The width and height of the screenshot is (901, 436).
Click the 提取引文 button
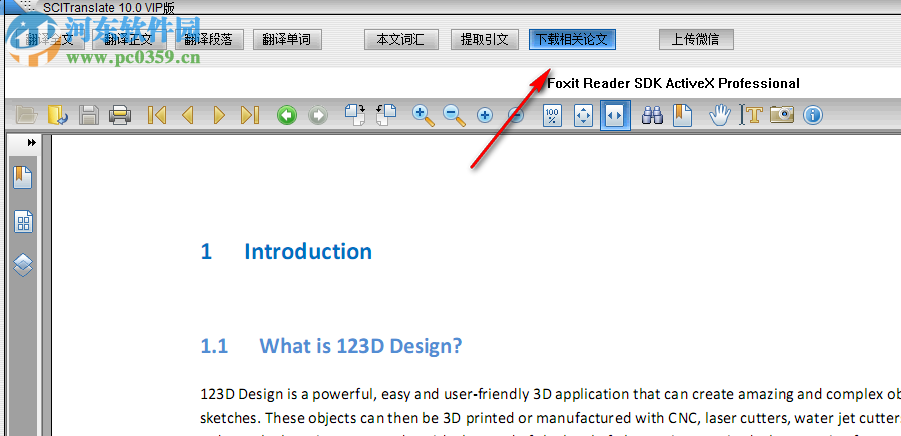[485, 39]
